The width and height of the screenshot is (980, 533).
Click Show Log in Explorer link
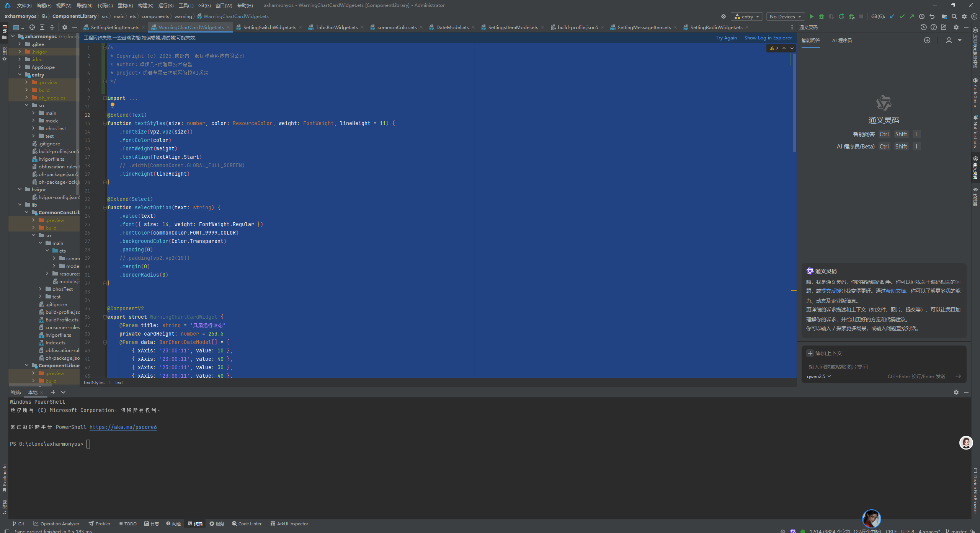(768, 37)
